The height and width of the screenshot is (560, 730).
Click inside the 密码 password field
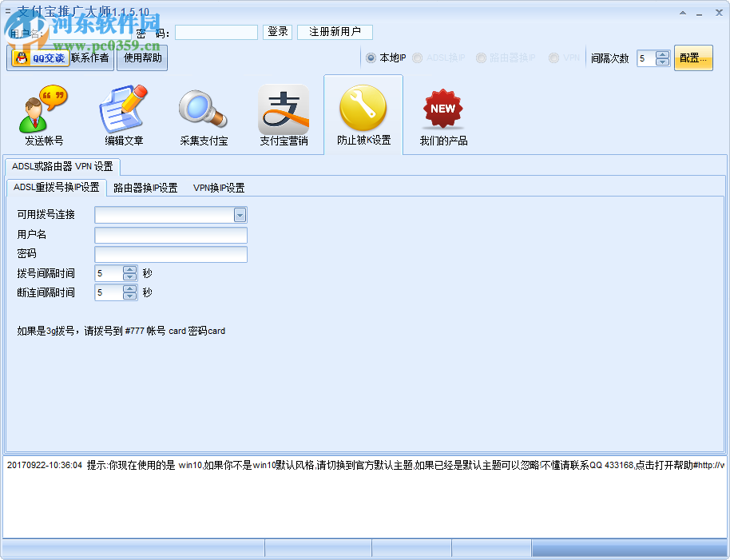pyautogui.click(x=216, y=31)
